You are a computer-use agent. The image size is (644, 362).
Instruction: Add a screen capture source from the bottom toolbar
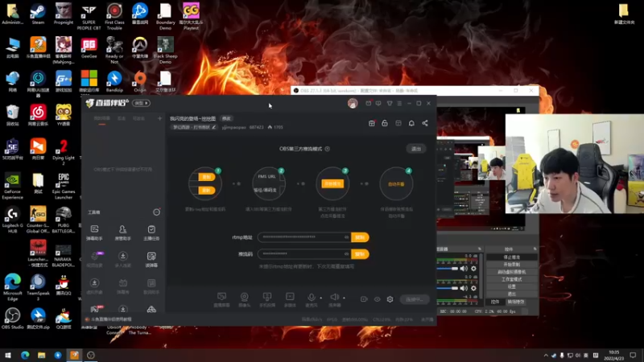[x=222, y=299]
